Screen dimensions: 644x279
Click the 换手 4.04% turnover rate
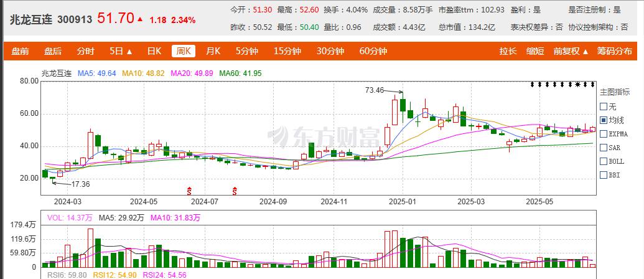(345, 10)
